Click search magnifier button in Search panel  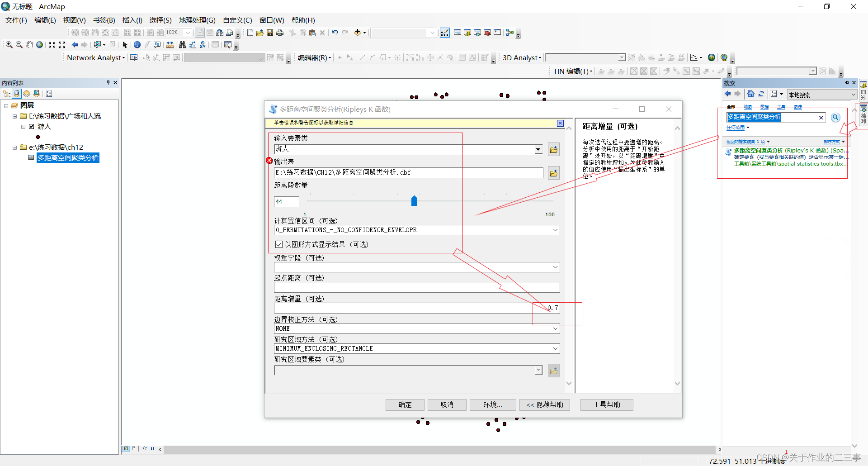pos(835,117)
